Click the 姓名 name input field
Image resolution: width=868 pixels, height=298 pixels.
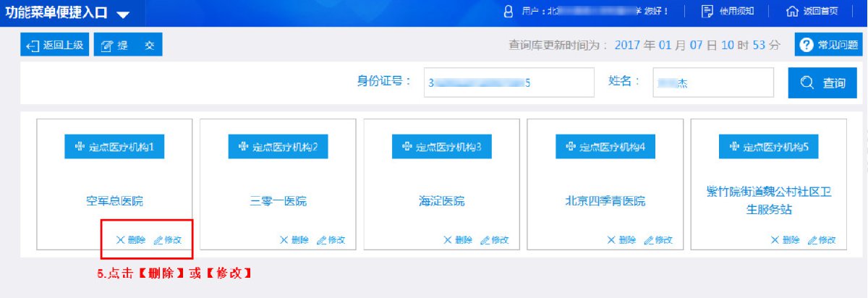pyautogui.click(x=713, y=82)
